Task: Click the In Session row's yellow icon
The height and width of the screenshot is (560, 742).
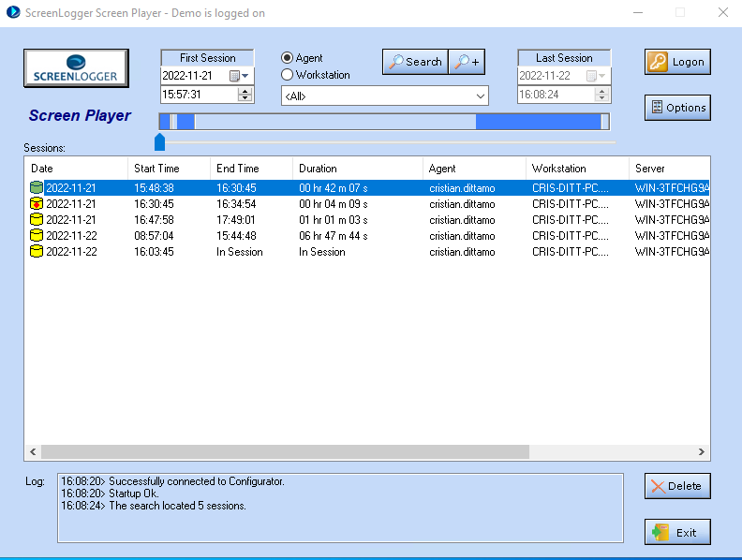Action: pos(37,252)
